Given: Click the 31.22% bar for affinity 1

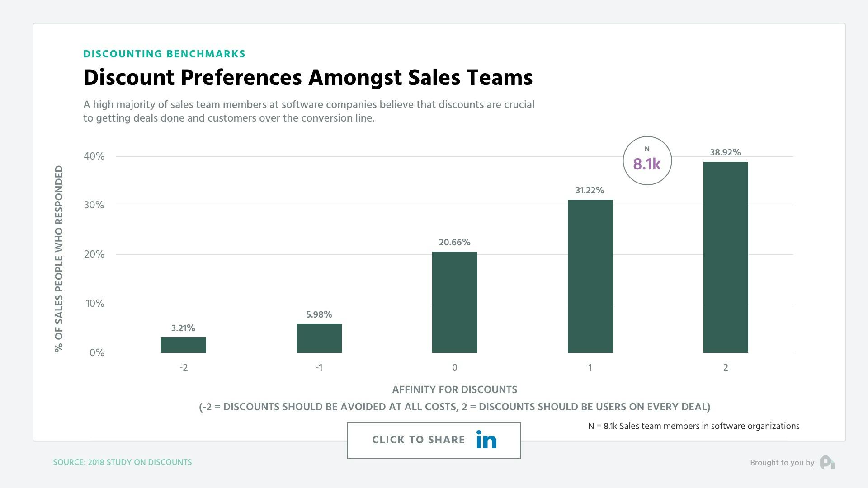Looking at the screenshot, I should click(x=590, y=276).
